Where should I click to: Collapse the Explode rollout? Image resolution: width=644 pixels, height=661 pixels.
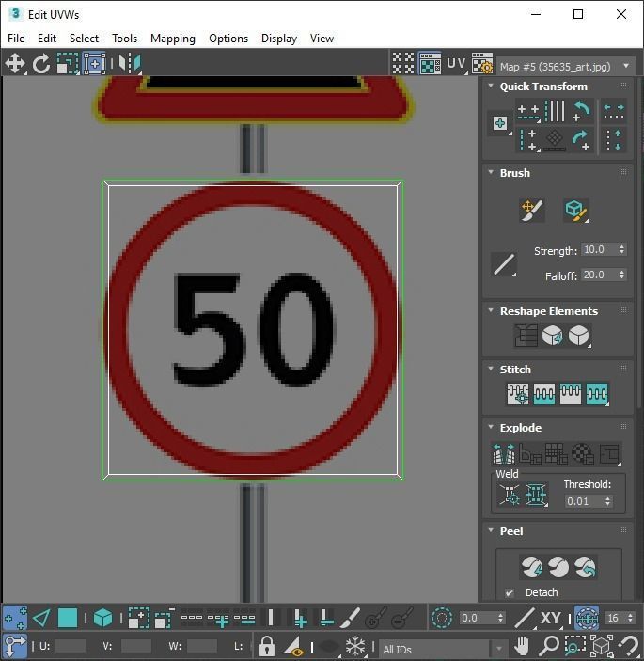tap(491, 427)
